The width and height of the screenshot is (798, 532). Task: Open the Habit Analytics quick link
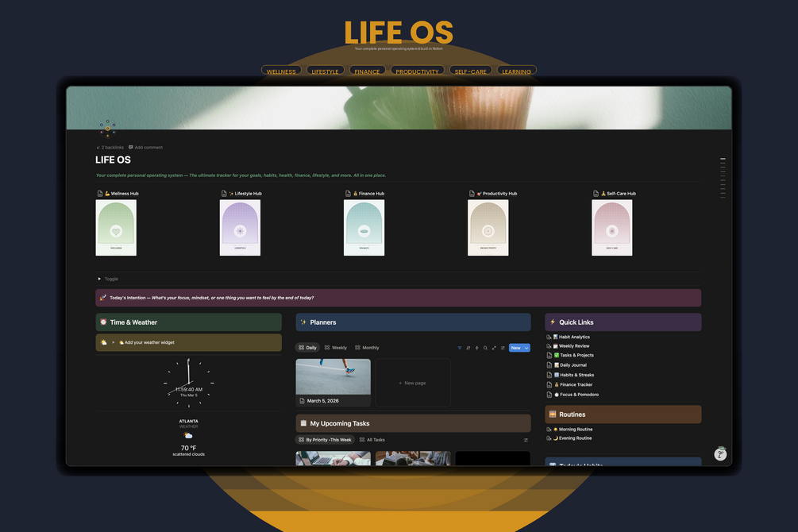[574, 337]
